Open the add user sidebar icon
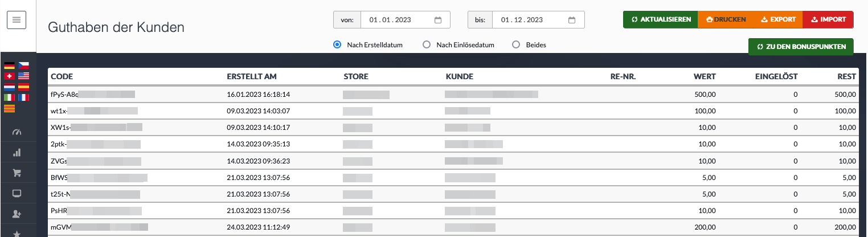Viewport: 868px width, 237px height. point(17,214)
